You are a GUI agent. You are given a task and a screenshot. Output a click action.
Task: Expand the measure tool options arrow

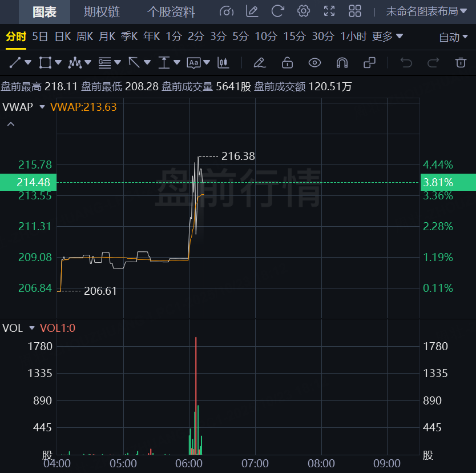(x=177, y=63)
